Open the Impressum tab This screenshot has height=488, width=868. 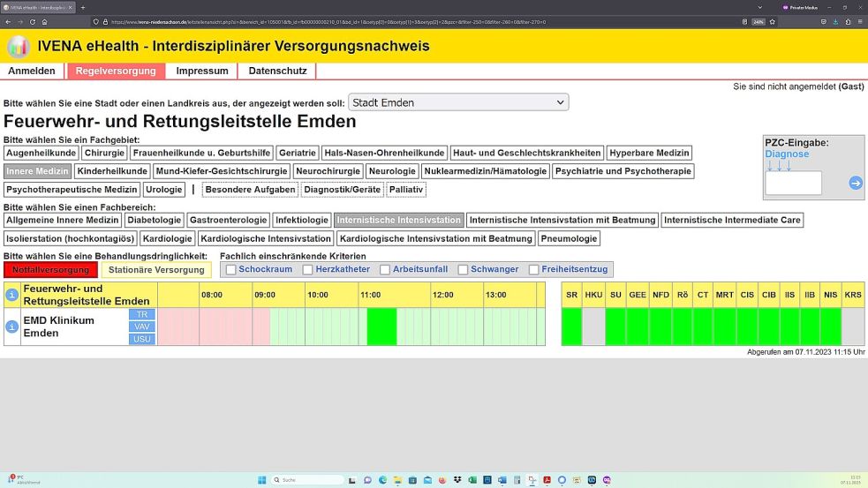pos(202,71)
